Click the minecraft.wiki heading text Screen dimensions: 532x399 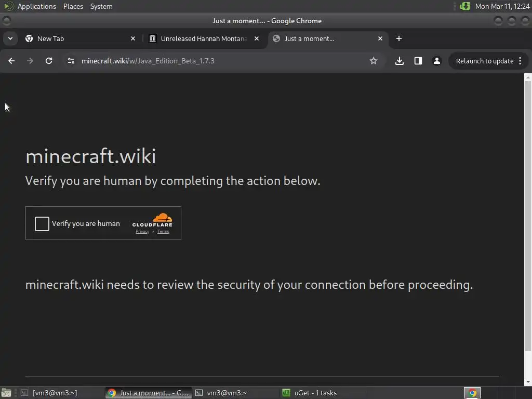[x=90, y=156]
